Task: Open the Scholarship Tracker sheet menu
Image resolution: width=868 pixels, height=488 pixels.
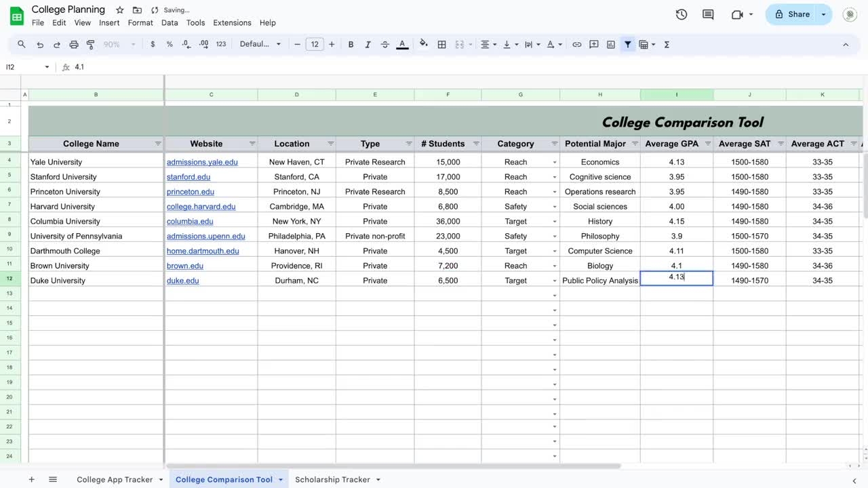Action: (x=378, y=479)
